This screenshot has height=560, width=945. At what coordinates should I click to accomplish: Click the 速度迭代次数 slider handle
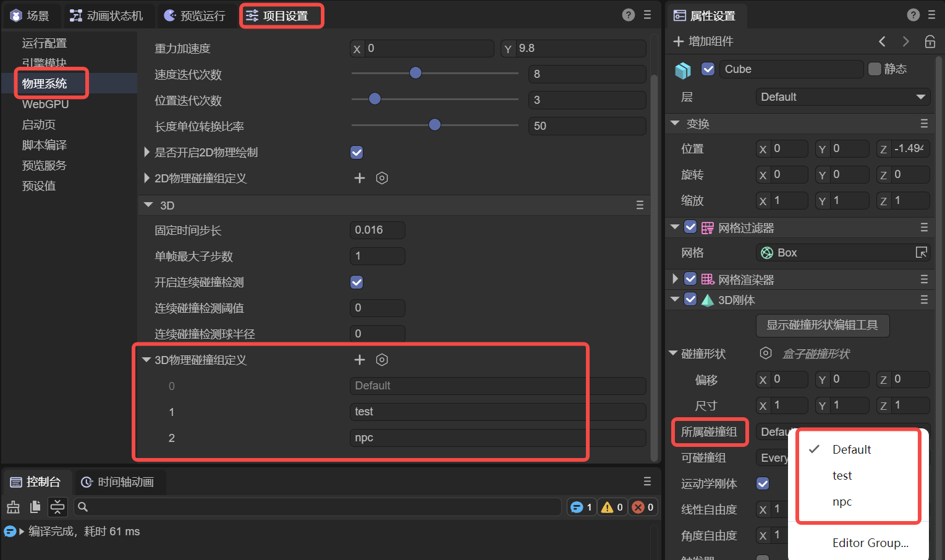pyautogui.click(x=415, y=73)
